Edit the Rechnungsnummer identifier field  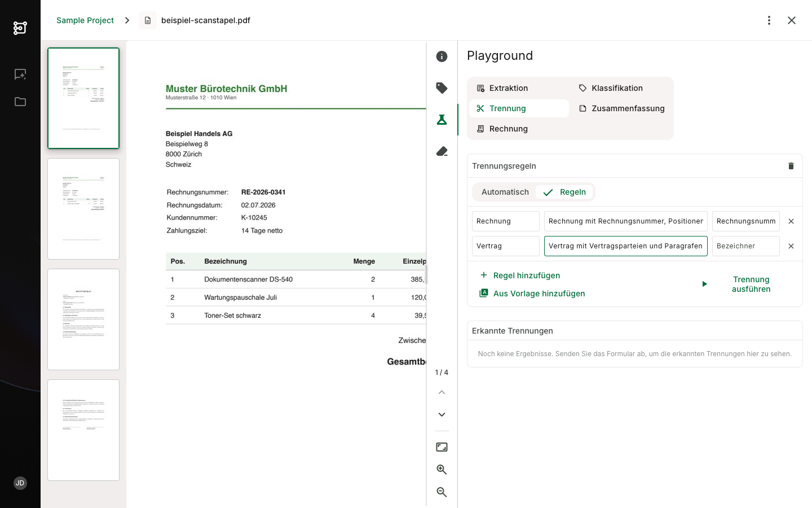[746, 221]
